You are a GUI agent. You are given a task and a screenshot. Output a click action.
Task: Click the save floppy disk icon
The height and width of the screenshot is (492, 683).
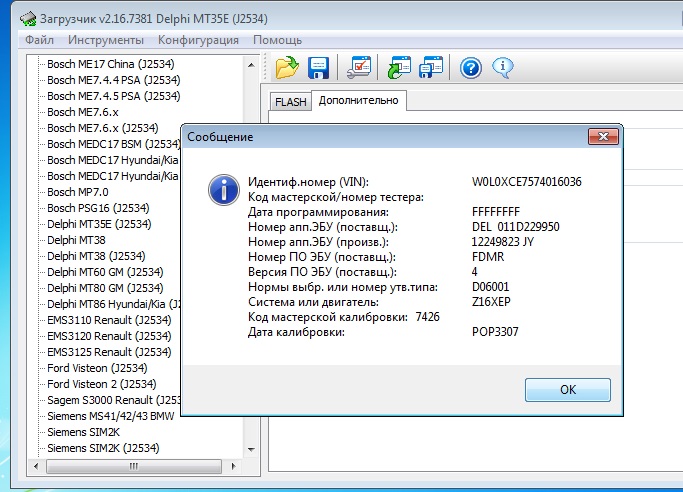click(x=319, y=68)
